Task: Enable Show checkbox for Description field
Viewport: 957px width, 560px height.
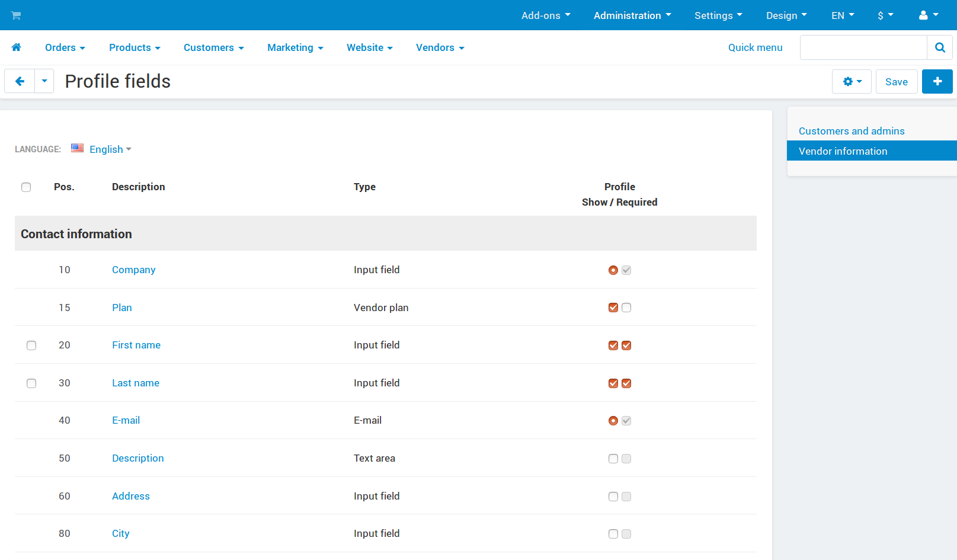Action: point(613,459)
